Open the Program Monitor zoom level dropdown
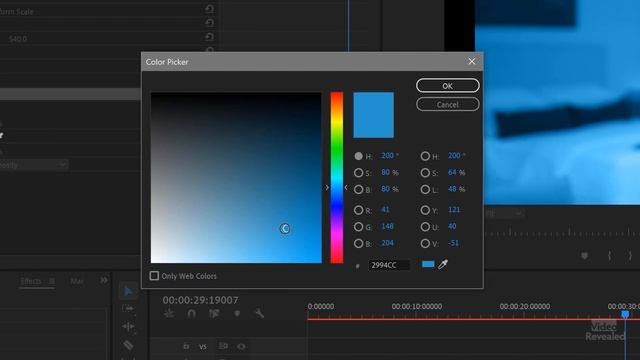Image resolution: width=640 pixels, height=360 pixels. (503, 213)
